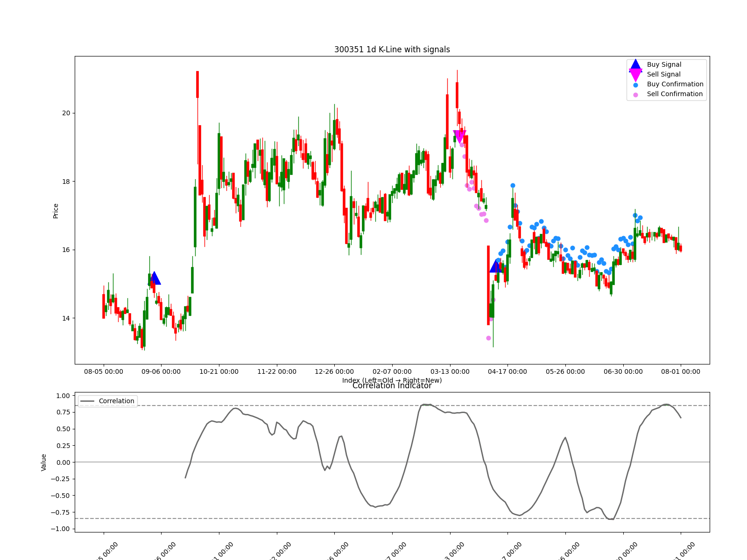747x560 pixels.
Task: Click the correlation axis value 0.00
Action: coord(63,462)
